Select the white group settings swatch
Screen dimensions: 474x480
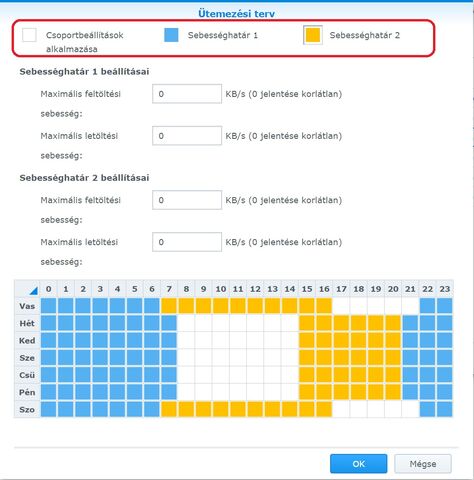click(x=29, y=35)
